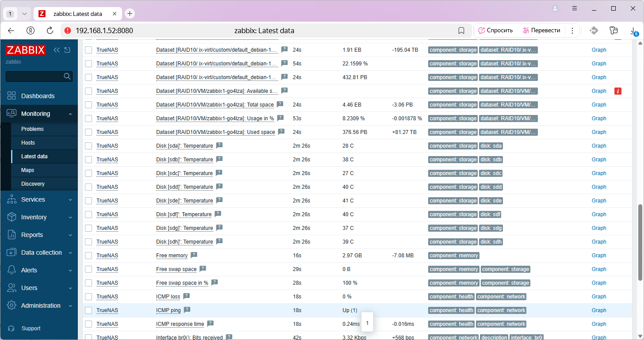Click 'component: health' tag on ICMP ping row
This screenshot has width=644, height=340.
452,310
